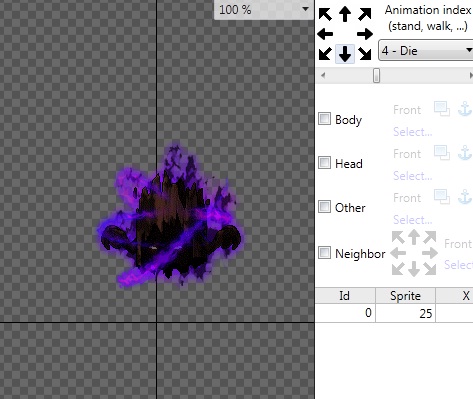Enable the Other reference checkbox
The width and height of the screenshot is (473, 399).
(324, 207)
